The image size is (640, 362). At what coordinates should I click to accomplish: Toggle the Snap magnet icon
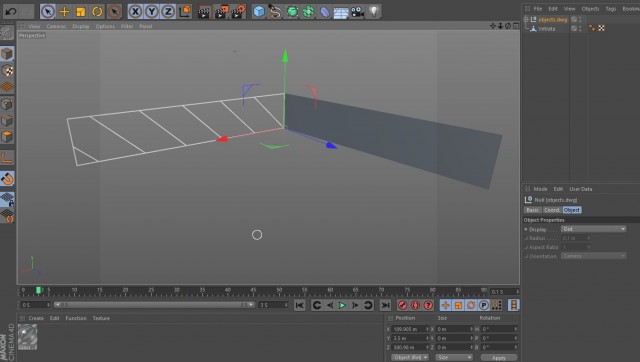click(x=7, y=178)
